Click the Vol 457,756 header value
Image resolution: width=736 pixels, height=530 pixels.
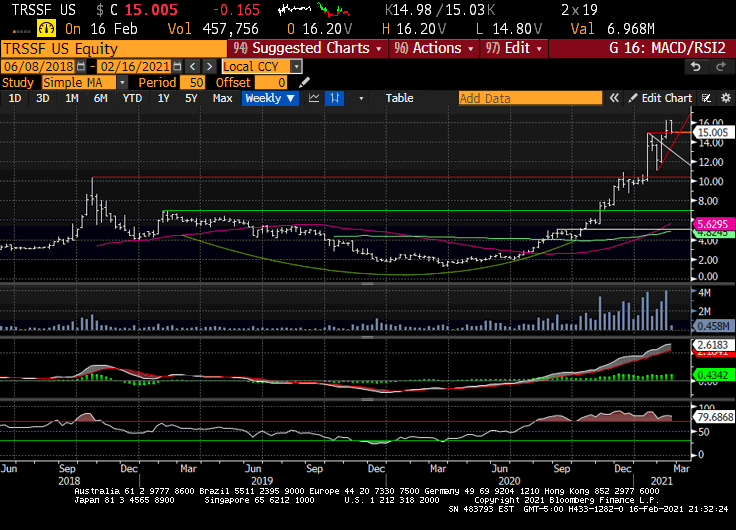coord(214,29)
